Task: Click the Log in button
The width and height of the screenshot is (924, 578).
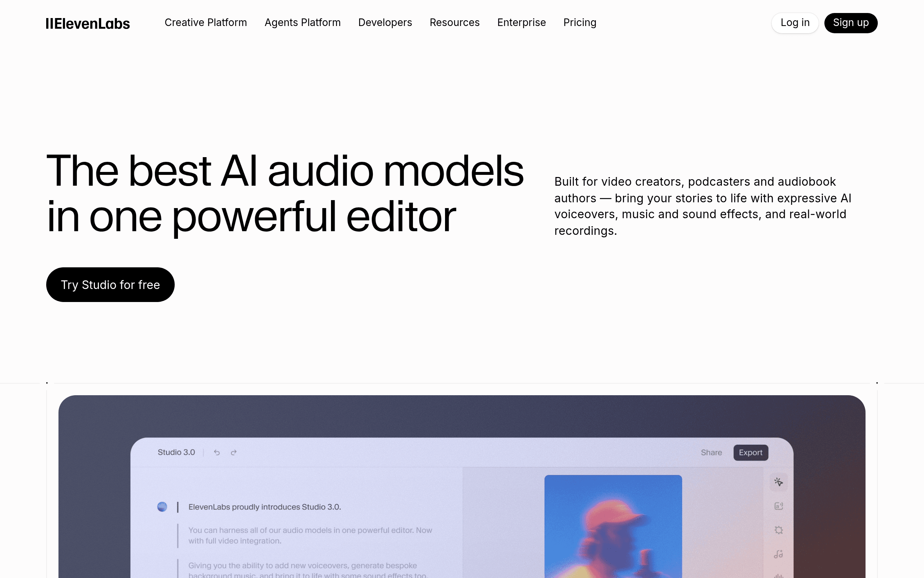Action: coord(795,23)
